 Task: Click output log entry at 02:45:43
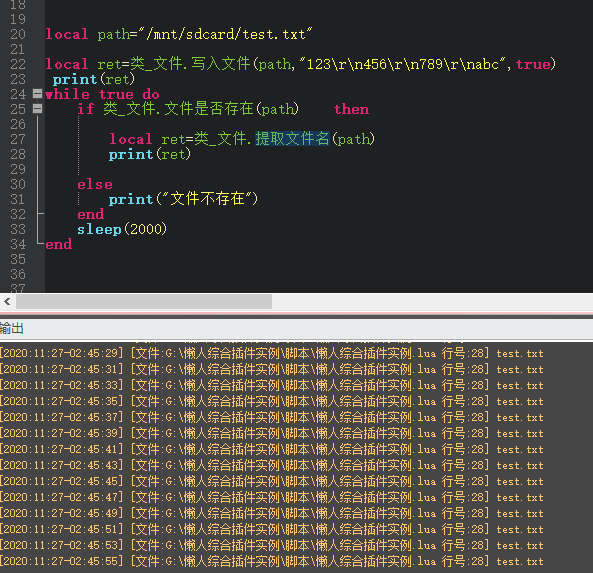click(x=272, y=465)
